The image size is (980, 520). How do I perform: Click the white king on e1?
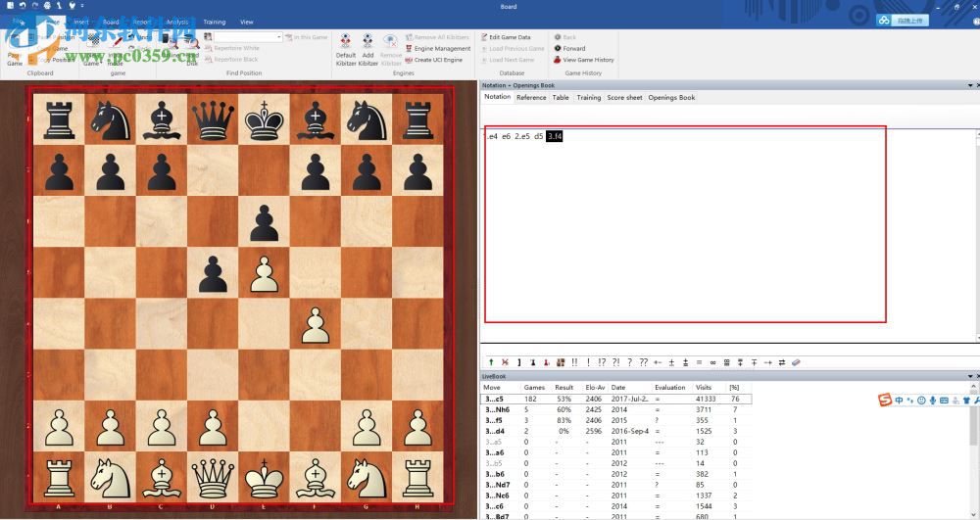click(x=264, y=478)
